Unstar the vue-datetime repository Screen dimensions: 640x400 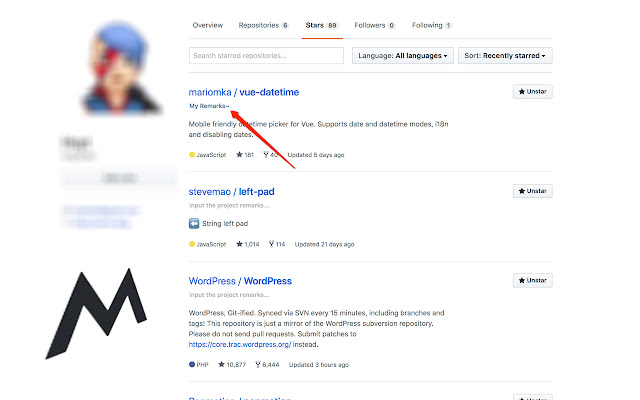point(533,91)
